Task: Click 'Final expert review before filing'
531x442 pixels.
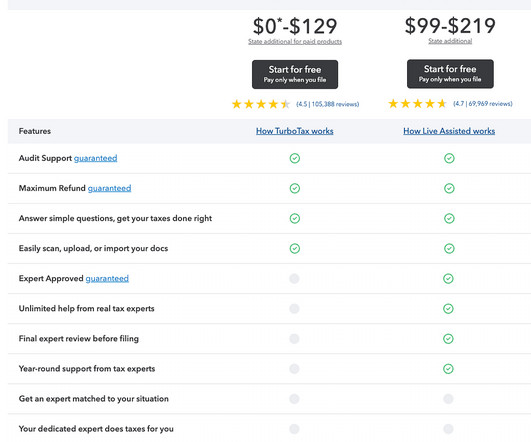Action: tap(79, 339)
